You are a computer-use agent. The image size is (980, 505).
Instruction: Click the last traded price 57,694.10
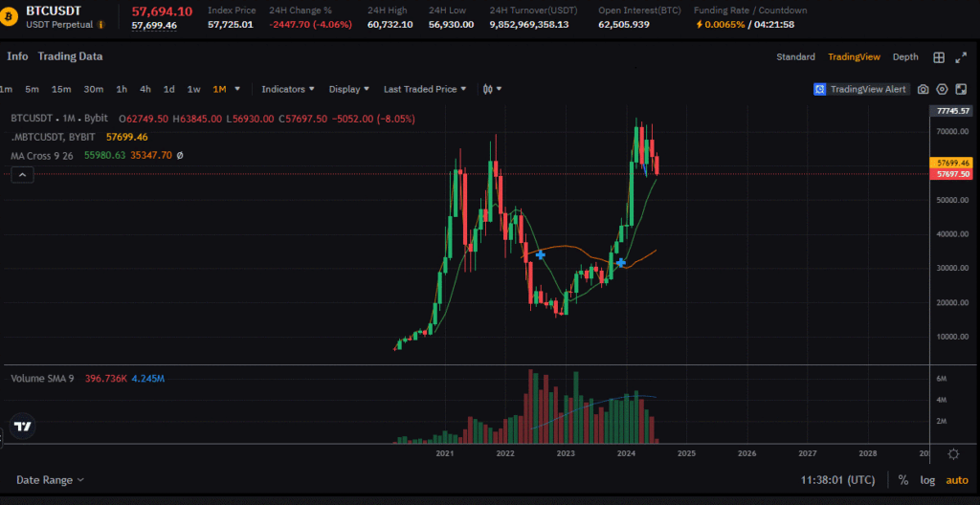tap(162, 11)
